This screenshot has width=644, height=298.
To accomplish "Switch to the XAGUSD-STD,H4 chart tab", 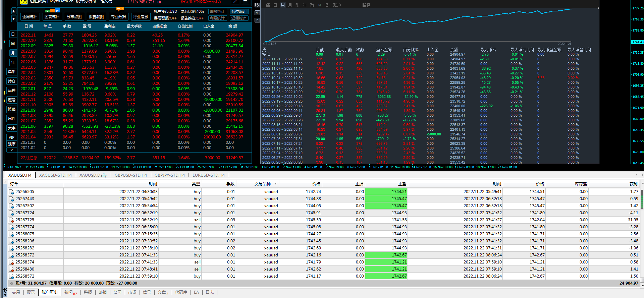I will pos(55,175).
